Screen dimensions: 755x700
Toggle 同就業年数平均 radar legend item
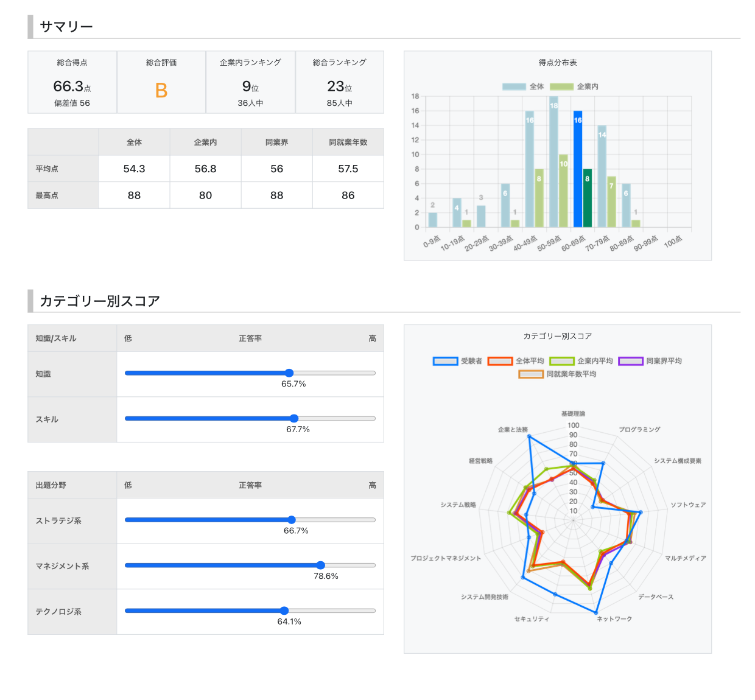coord(557,374)
